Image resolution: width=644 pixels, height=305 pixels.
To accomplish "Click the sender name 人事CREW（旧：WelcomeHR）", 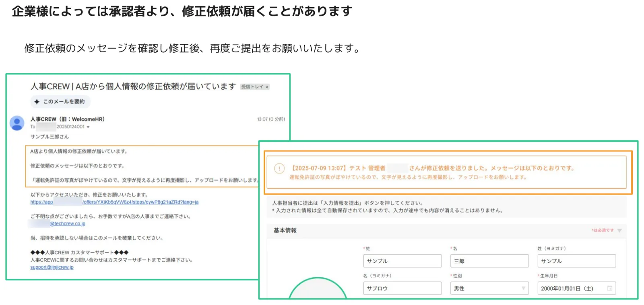I will [x=68, y=119].
